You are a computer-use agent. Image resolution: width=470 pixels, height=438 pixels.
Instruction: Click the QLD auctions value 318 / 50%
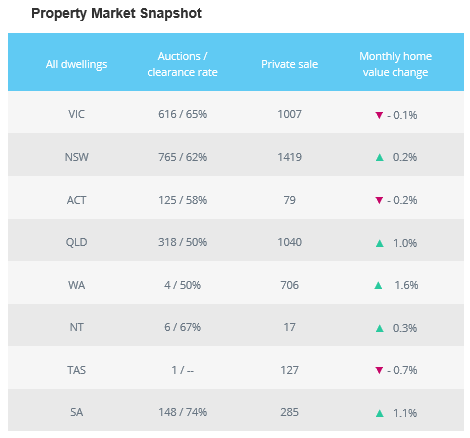click(182, 242)
